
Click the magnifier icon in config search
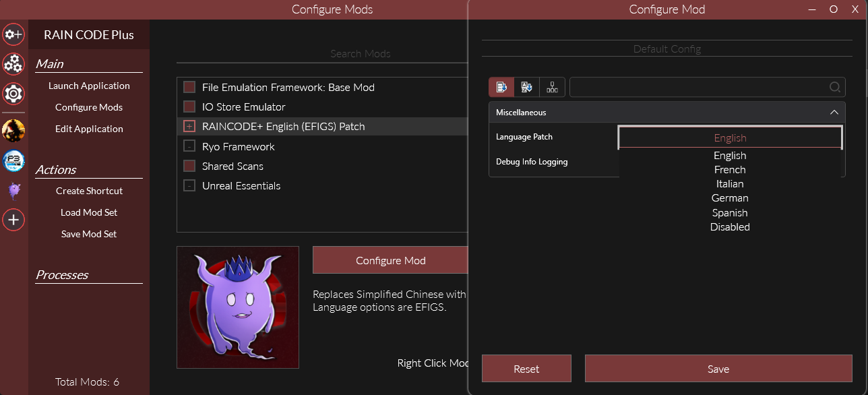834,87
